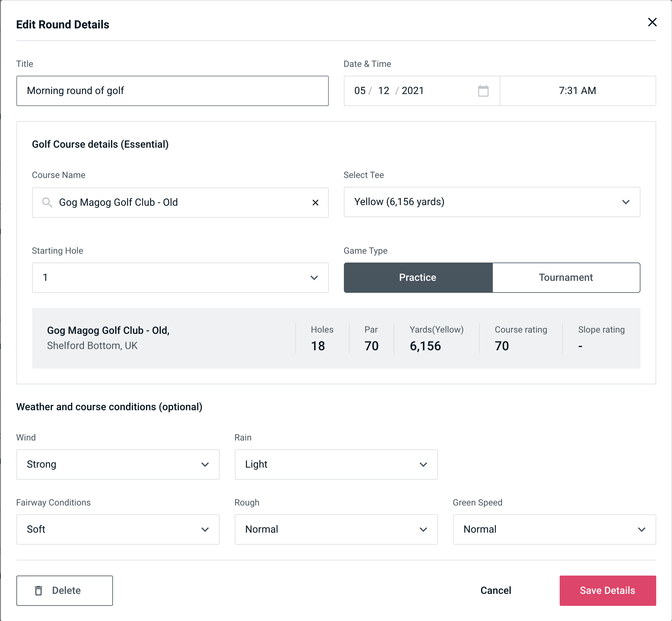
Task: Select the Rough condition dropdown
Action: [336, 529]
